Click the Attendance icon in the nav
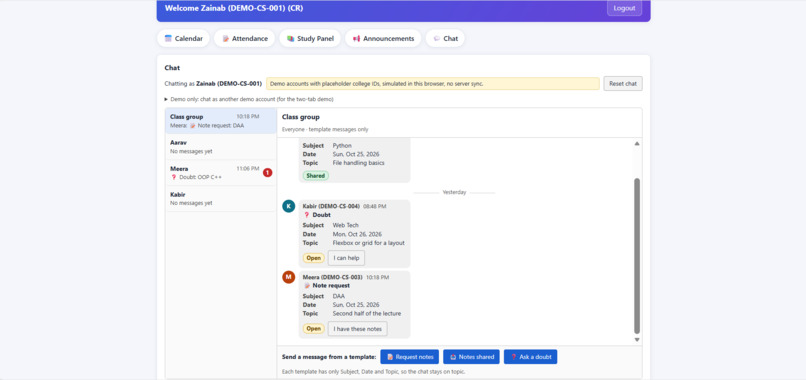The image size is (806, 380). tap(225, 39)
